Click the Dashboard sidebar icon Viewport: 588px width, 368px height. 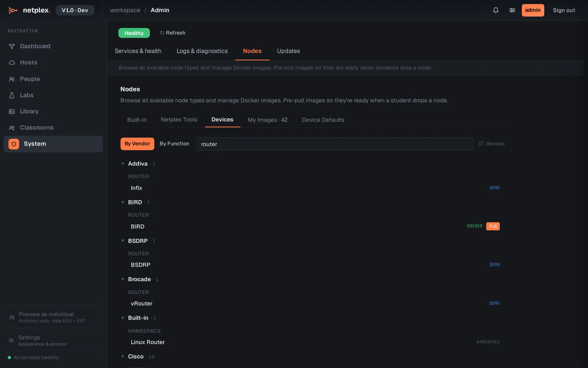pyautogui.click(x=12, y=46)
